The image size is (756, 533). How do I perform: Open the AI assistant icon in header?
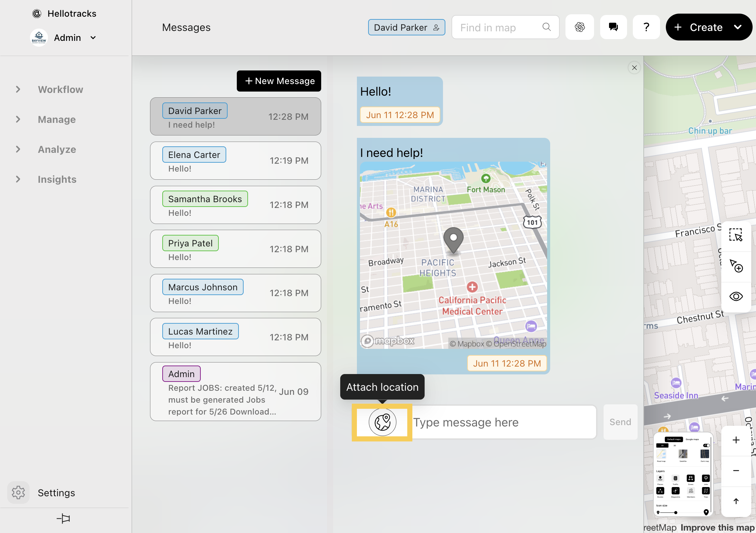[580, 27]
